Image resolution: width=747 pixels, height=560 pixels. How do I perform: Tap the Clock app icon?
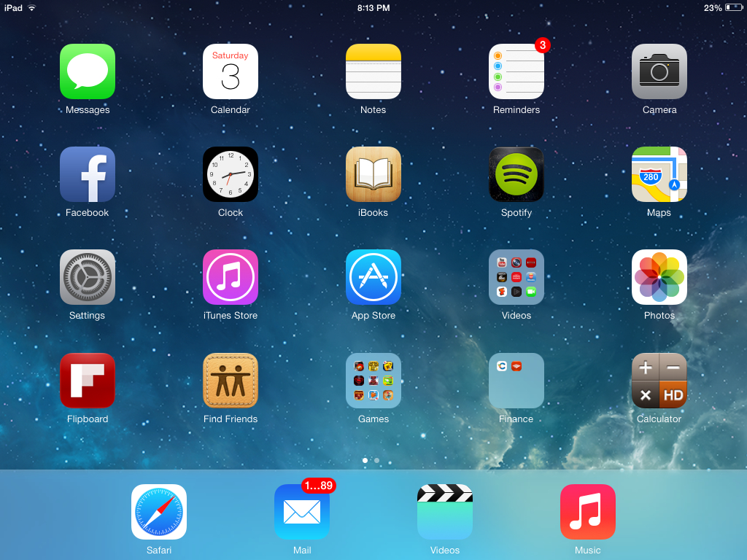(x=230, y=174)
